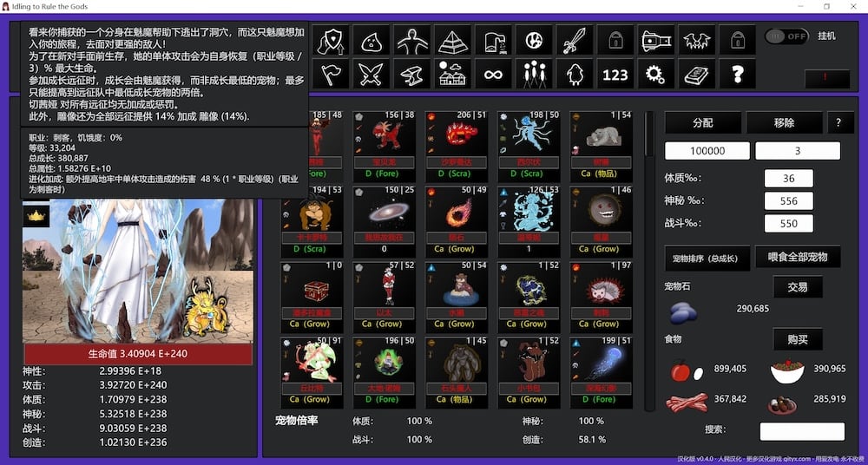Click the red exclamation mark button
868x465 pixels.
tap(827, 79)
